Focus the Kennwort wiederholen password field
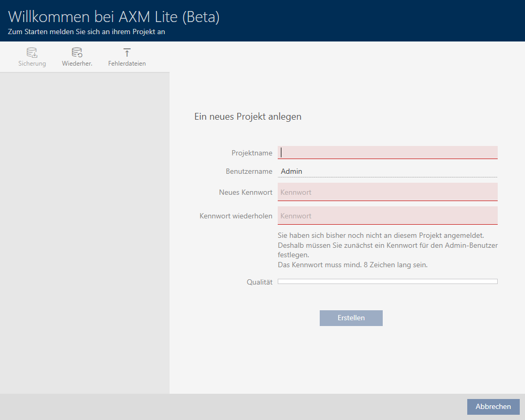Viewport: 525px width, 420px height. point(387,216)
